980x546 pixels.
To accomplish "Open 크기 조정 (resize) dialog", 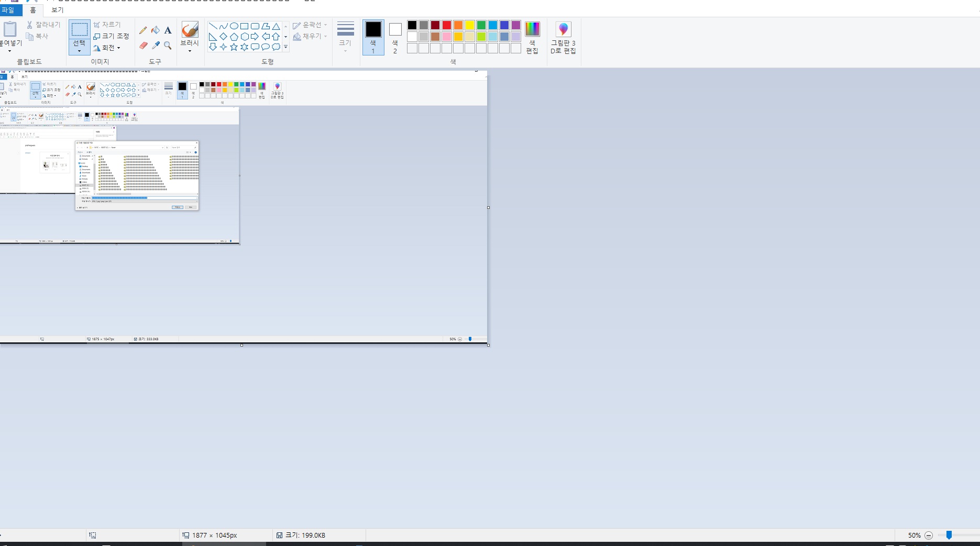I will click(111, 36).
